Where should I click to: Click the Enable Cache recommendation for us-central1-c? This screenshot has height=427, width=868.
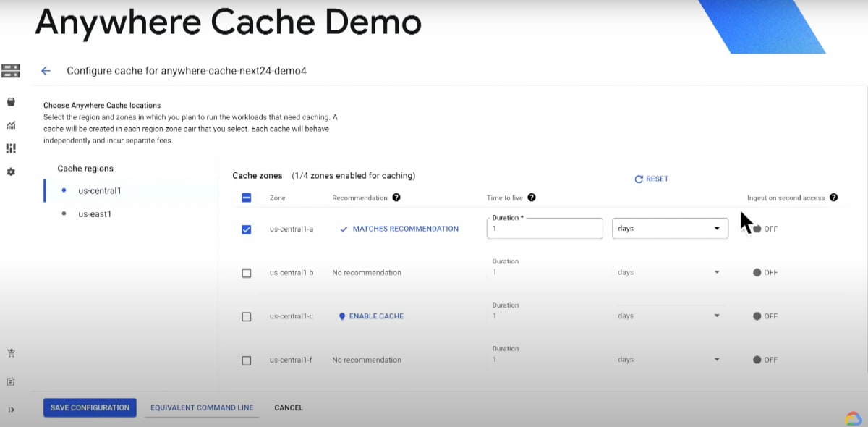[x=371, y=316]
